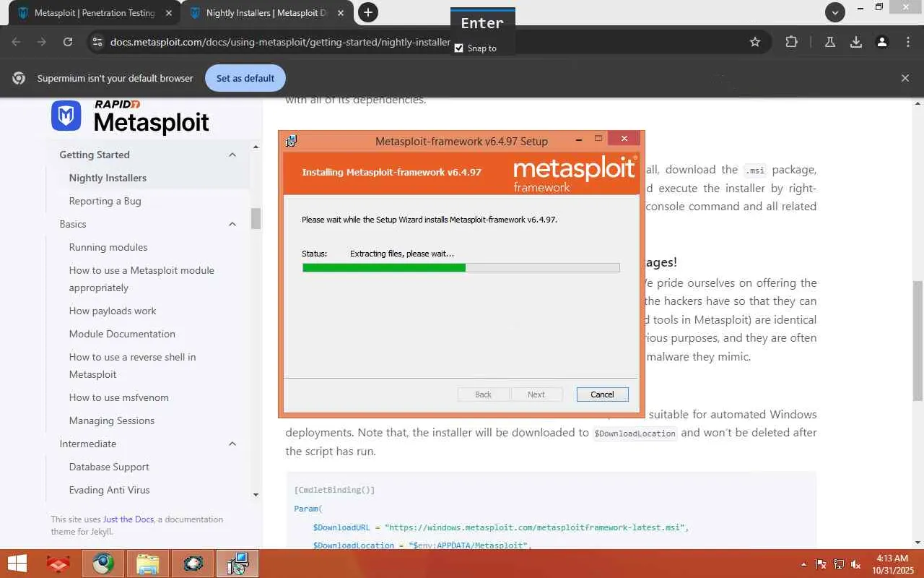Open a new tab with plus button
This screenshot has height=578, width=924.
click(x=368, y=12)
